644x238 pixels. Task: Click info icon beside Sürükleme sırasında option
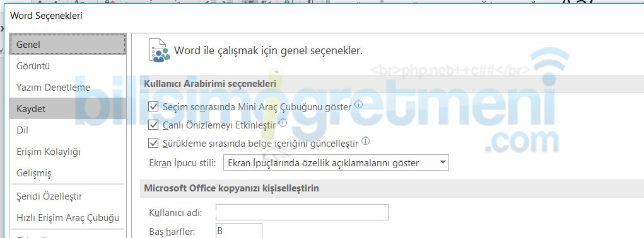(x=365, y=141)
